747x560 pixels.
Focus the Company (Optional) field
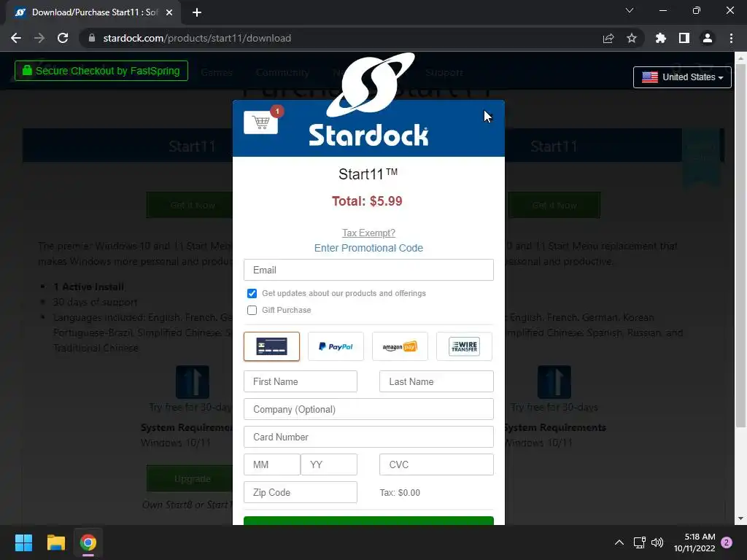point(368,409)
